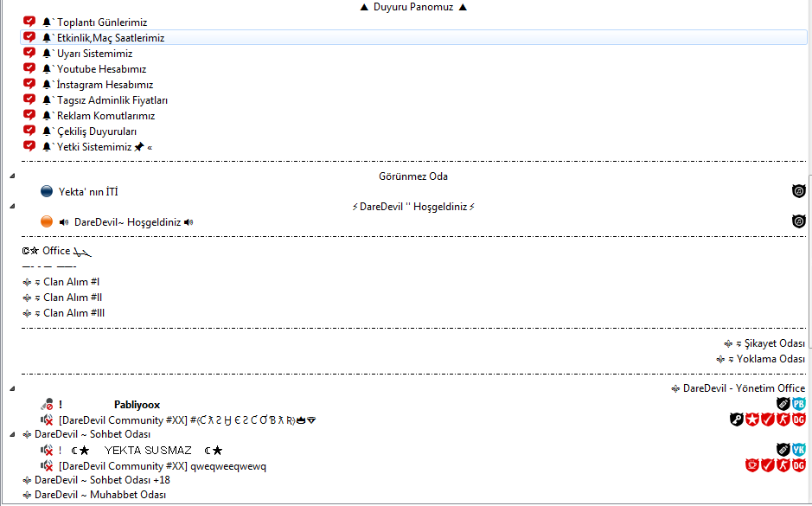The width and height of the screenshot is (812, 506).
Task: Select the Şikayet Odası channel
Action: (x=764, y=343)
